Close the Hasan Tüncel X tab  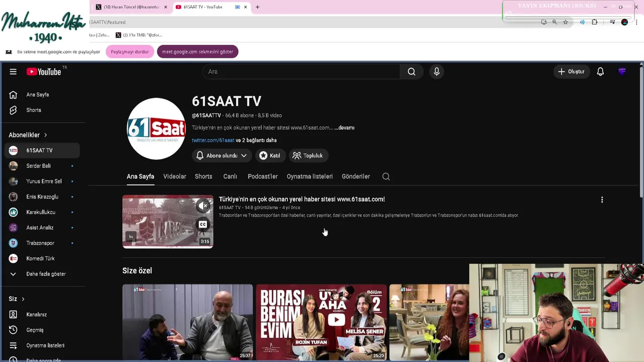[x=166, y=7]
